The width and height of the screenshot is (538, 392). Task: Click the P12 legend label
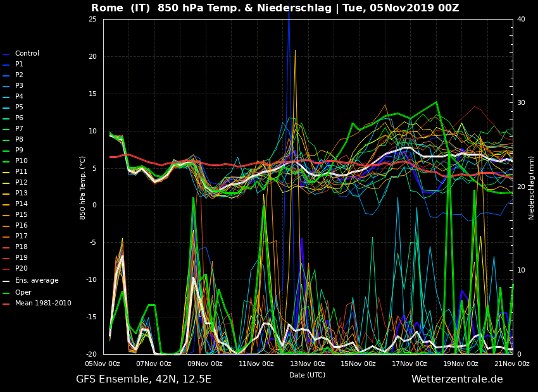[x=22, y=182]
